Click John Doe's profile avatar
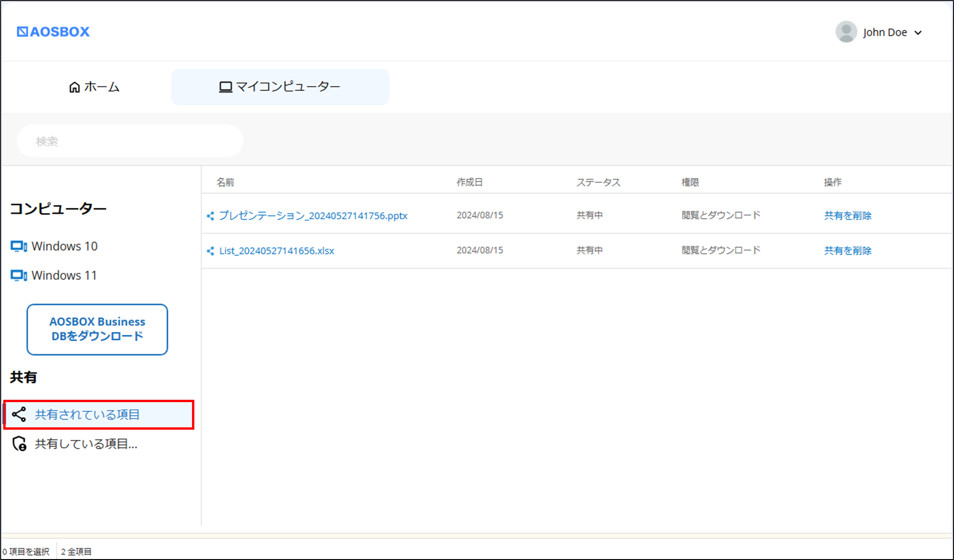The width and height of the screenshot is (954, 560). [846, 32]
